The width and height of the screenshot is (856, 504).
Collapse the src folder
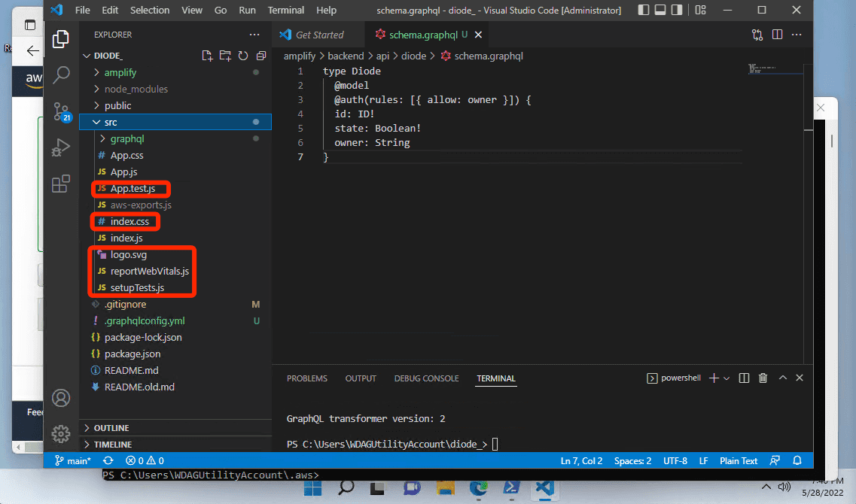pos(96,122)
